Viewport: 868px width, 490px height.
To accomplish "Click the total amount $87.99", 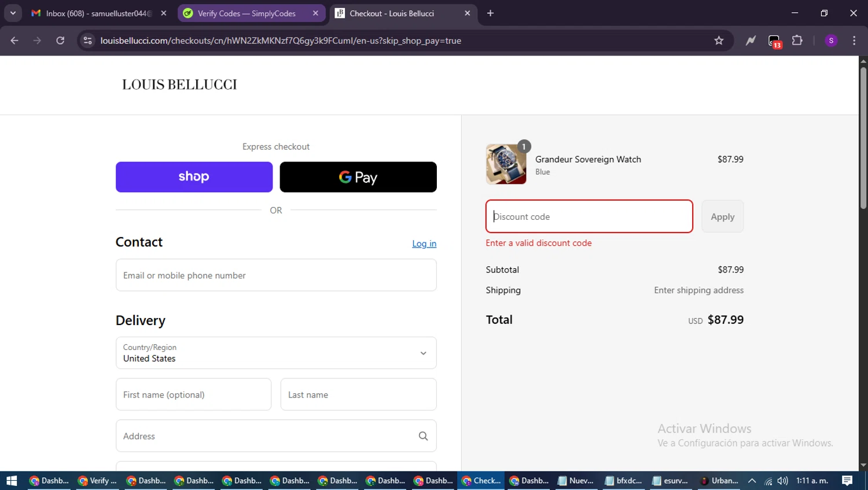I will [x=726, y=319].
